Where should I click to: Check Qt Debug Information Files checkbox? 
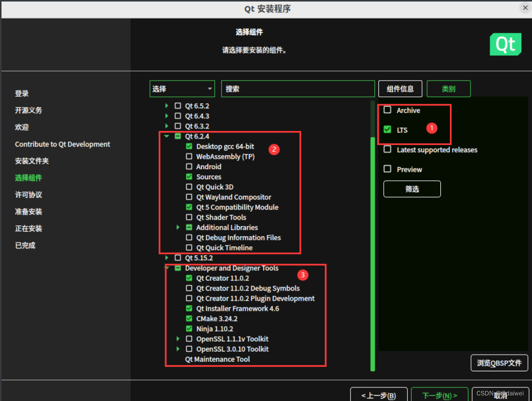[x=189, y=237]
